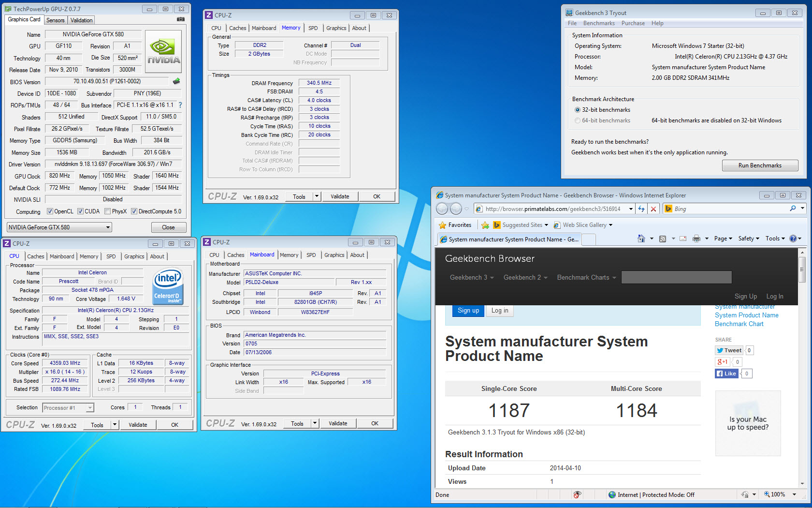Toggle the DirectCompute 5.0 checkbox
This screenshot has width=812, height=508.
point(134,211)
